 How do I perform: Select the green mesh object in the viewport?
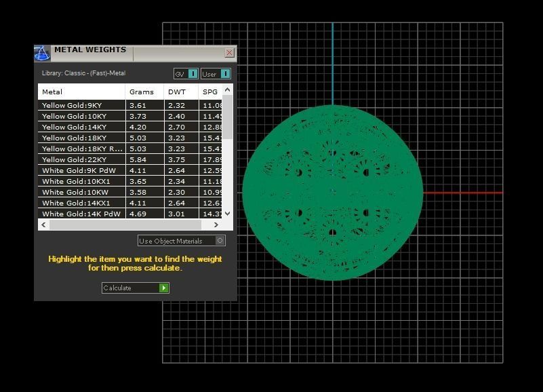click(x=332, y=193)
